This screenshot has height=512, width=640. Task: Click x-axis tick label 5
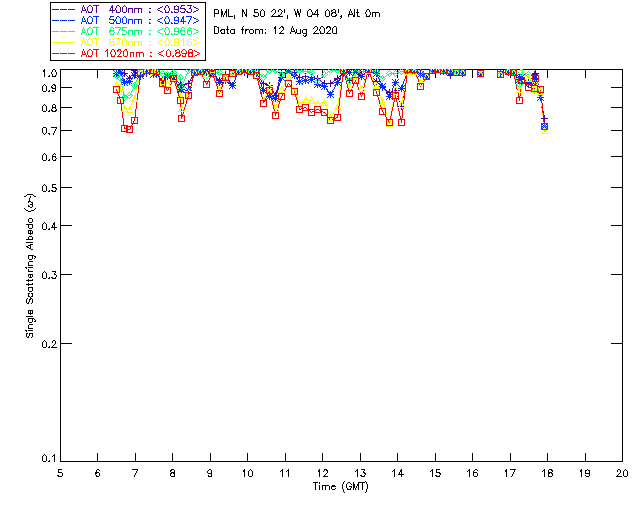pyautogui.click(x=60, y=474)
